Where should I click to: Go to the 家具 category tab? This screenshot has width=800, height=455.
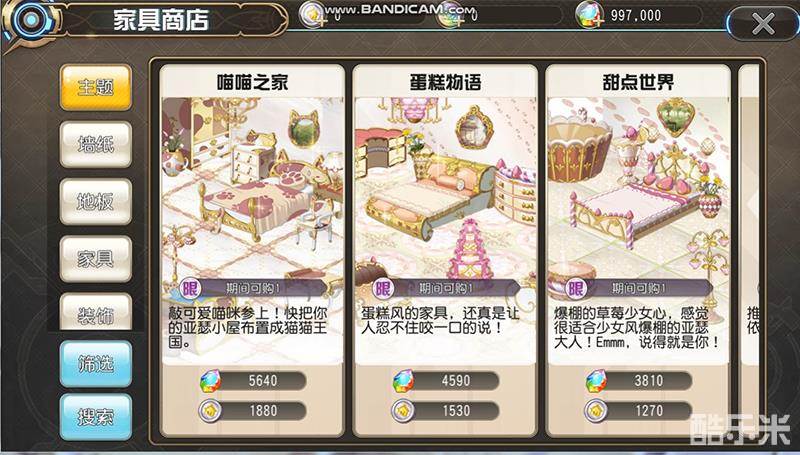[x=95, y=259]
